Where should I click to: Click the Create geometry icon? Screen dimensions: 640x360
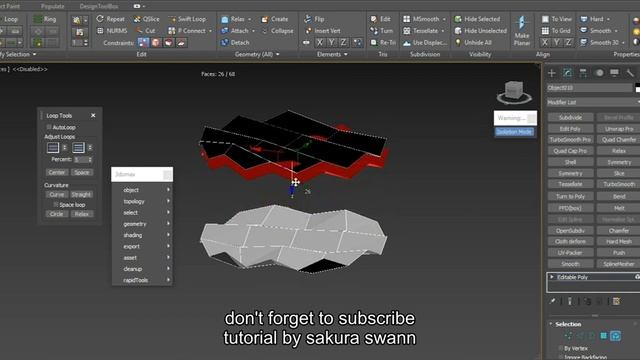(264, 19)
